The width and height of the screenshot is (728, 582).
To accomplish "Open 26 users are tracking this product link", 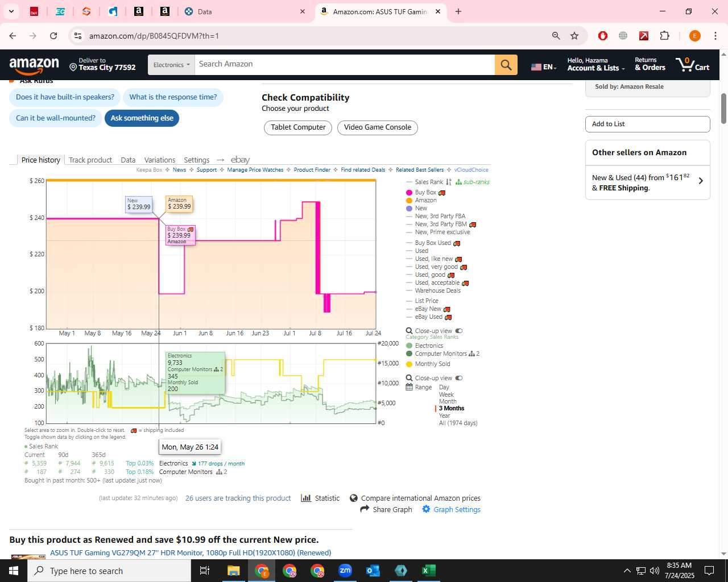I will coord(238,498).
